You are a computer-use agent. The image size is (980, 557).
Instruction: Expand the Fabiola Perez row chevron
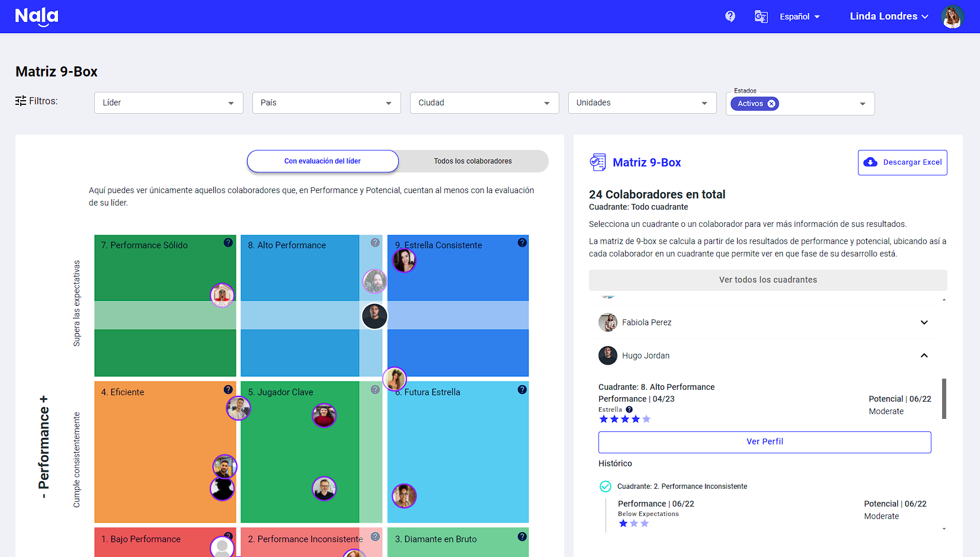click(924, 322)
